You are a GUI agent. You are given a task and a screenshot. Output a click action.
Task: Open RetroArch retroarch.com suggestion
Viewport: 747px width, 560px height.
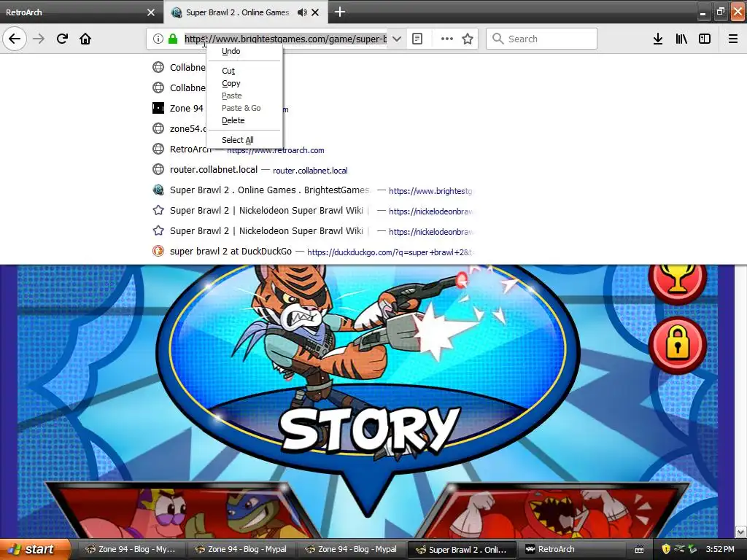312,149
